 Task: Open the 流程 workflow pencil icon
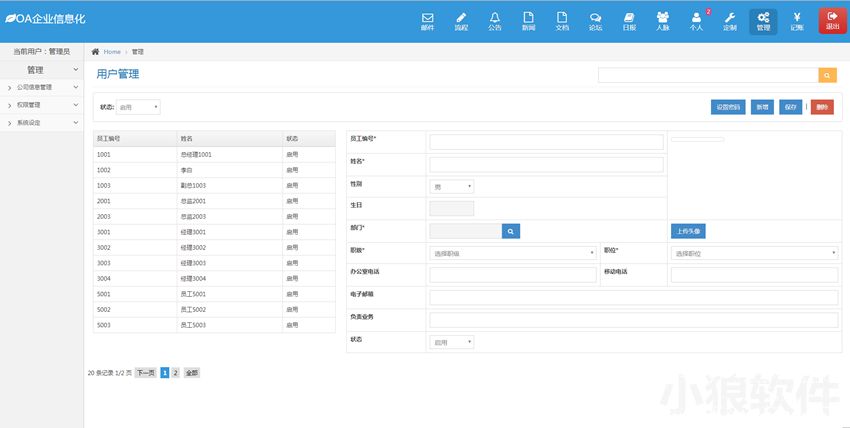461,21
